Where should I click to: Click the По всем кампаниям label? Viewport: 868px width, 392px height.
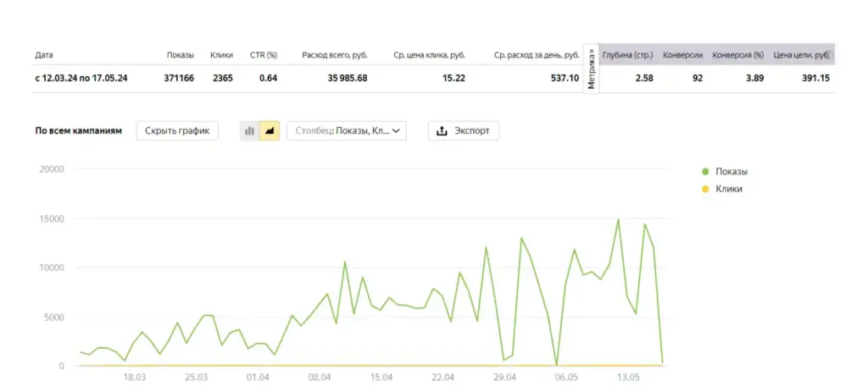[78, 131]
